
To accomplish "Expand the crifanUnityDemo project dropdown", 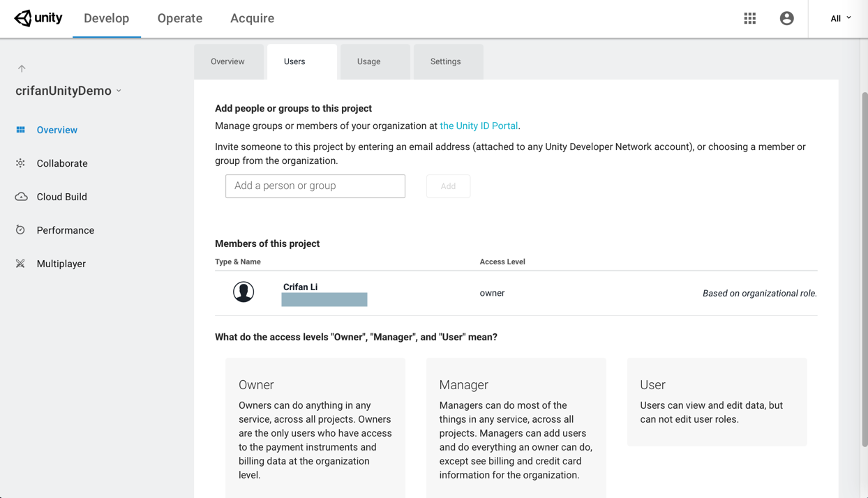I will point(119,91).
